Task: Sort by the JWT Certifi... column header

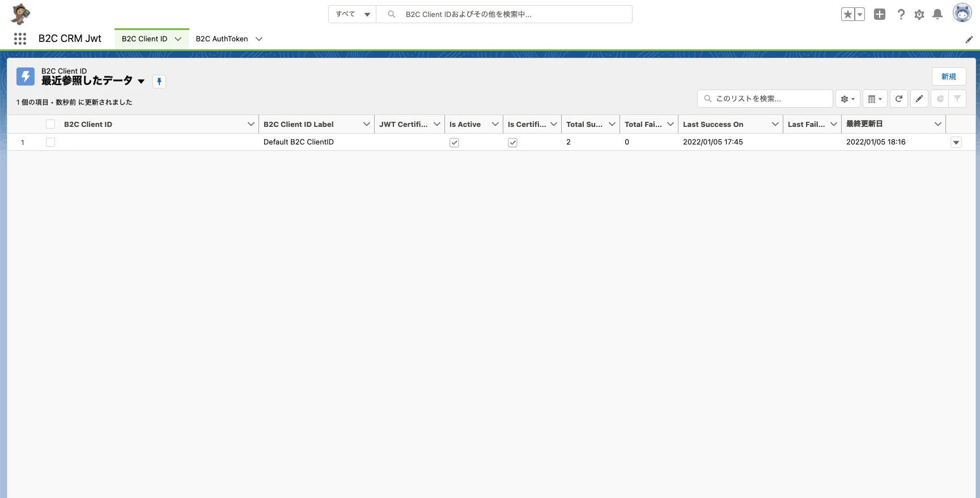Action: point(404,124)
